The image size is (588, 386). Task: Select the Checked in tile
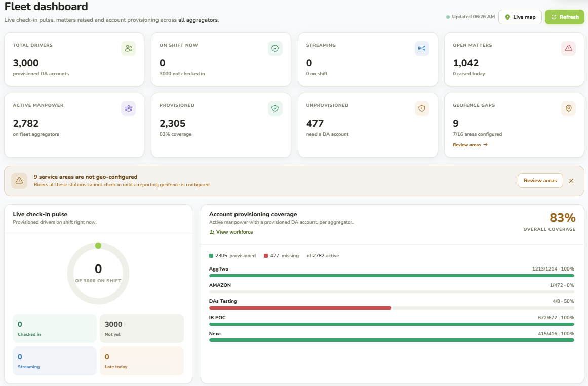pyautogui.click(x=55, y=328)
